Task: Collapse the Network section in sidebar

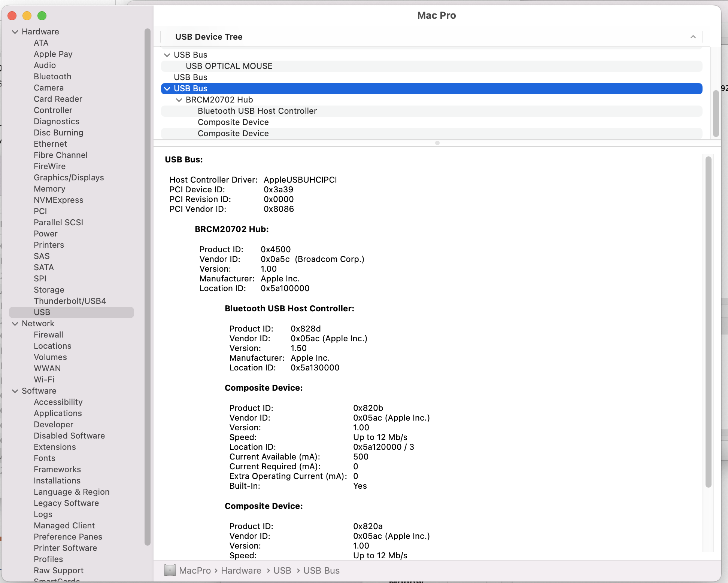Action: pos(15,324)
